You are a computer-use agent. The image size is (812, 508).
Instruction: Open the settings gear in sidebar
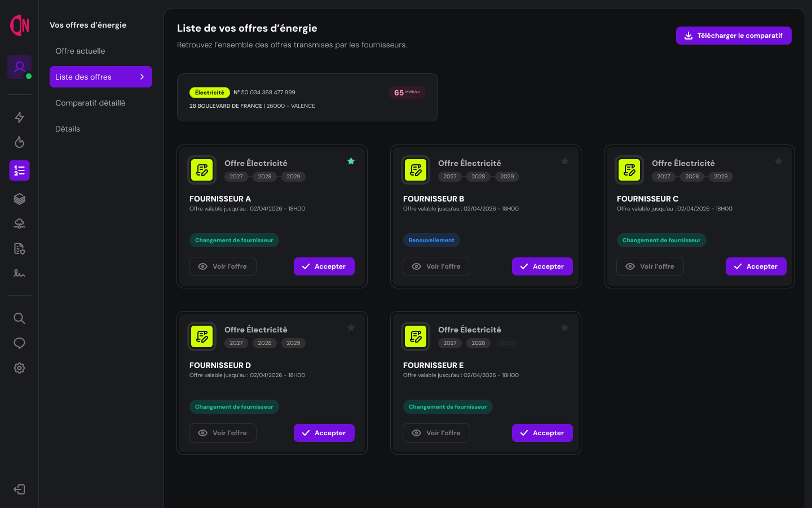click(x=19, y=368)
